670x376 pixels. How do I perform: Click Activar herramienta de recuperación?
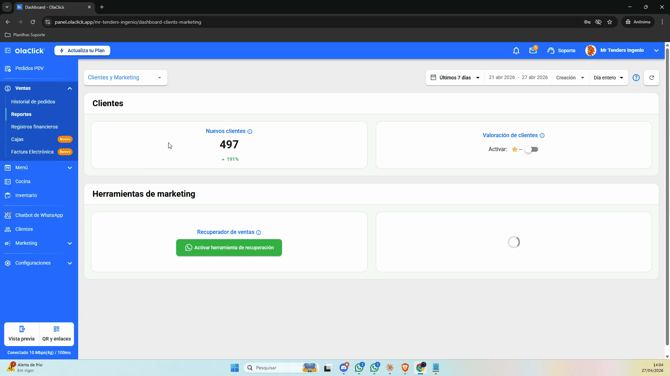229,248
